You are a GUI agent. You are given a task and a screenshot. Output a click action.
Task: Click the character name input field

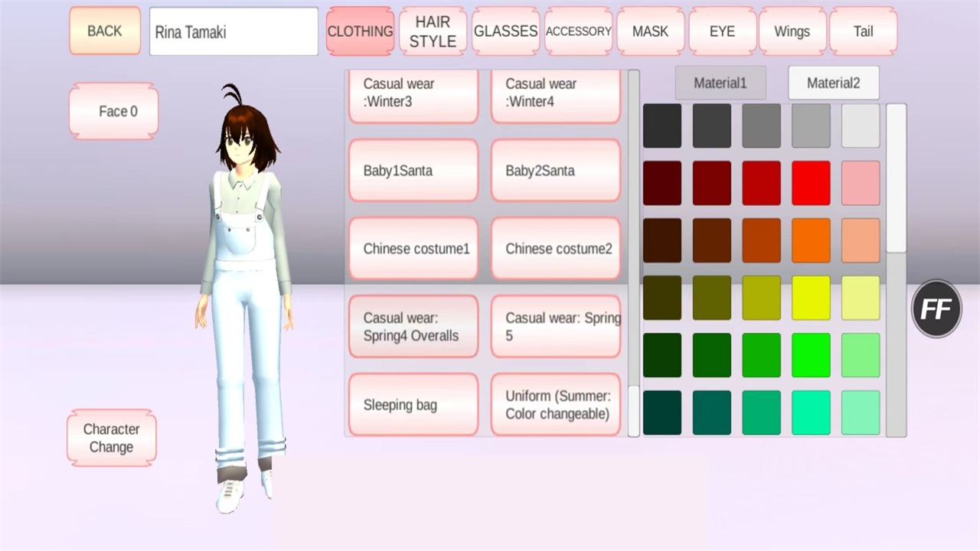coord(234,31)
